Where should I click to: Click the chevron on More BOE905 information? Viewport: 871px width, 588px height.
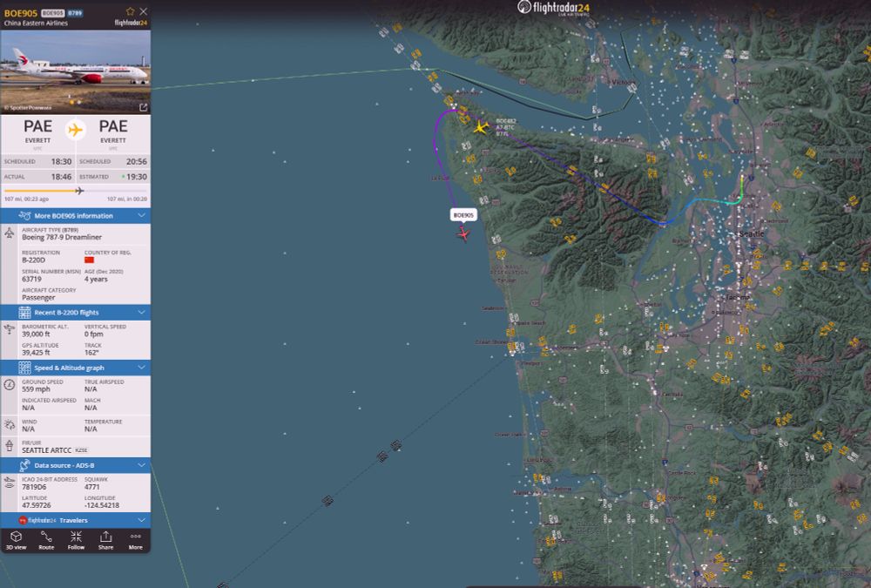coord(142,216)
